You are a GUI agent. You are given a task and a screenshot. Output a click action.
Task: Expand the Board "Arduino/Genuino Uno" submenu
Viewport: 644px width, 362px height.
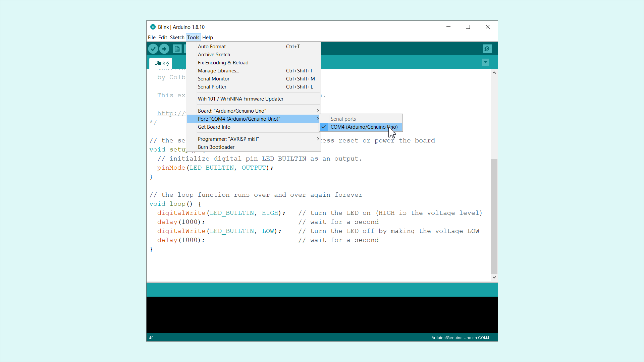tap(253, 111)
